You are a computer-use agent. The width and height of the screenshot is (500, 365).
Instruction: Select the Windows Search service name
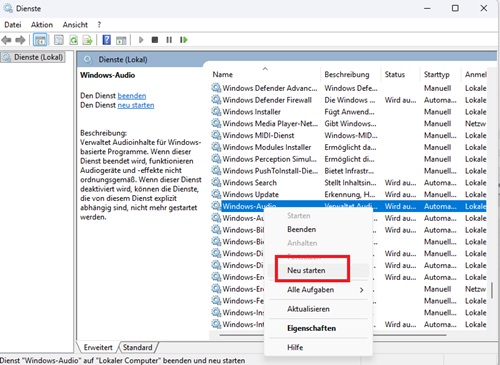[249, 182]
